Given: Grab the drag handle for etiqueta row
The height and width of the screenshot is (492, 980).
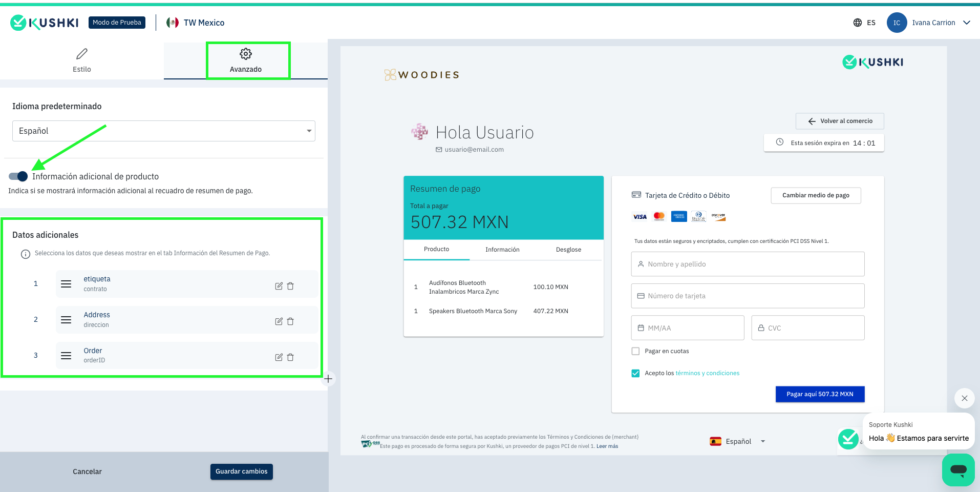Looking at the screenshot, I should (x=66, y=284).
